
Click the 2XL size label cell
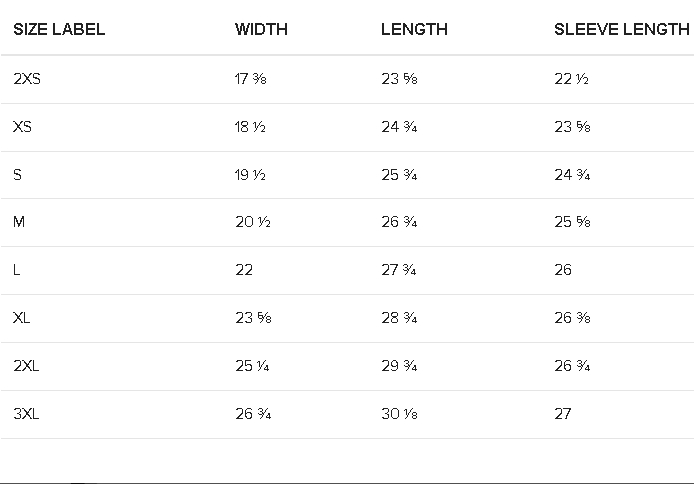27,366
